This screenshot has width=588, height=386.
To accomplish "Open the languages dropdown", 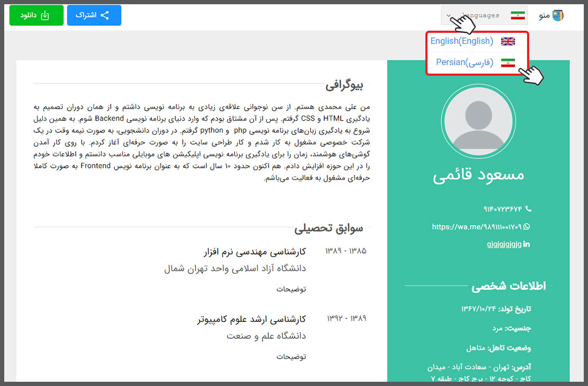I will coord(484,15).
